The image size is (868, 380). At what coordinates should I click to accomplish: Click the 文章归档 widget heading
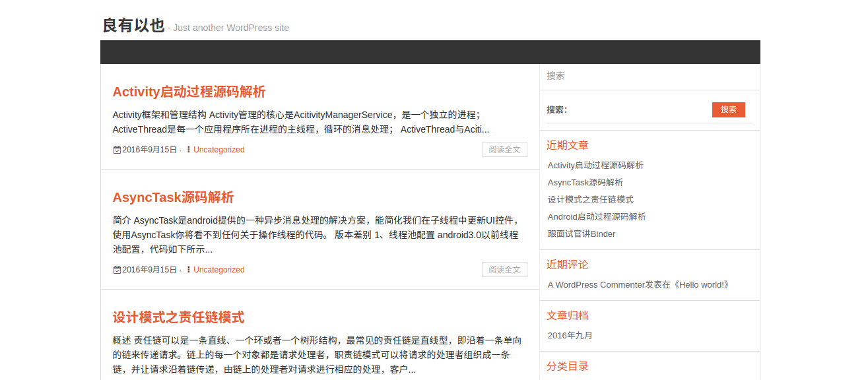pos(568,315)
